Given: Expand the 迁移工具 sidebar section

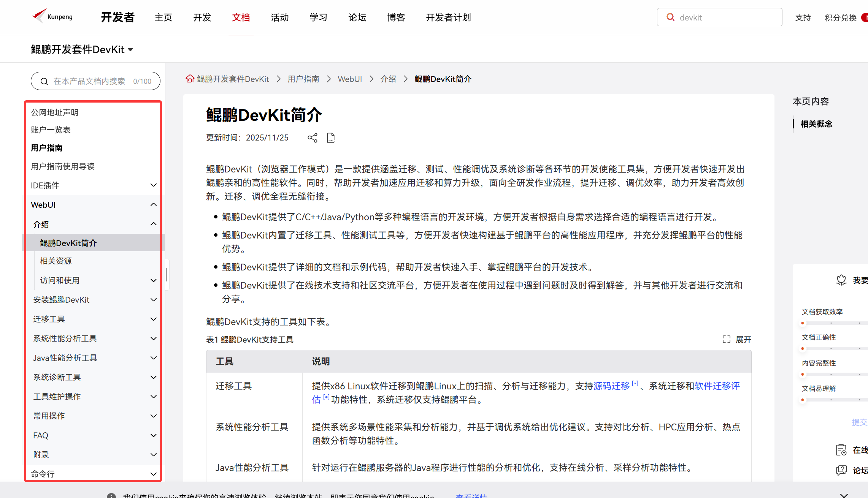Looking at the screenshot, I should [153, 319].
